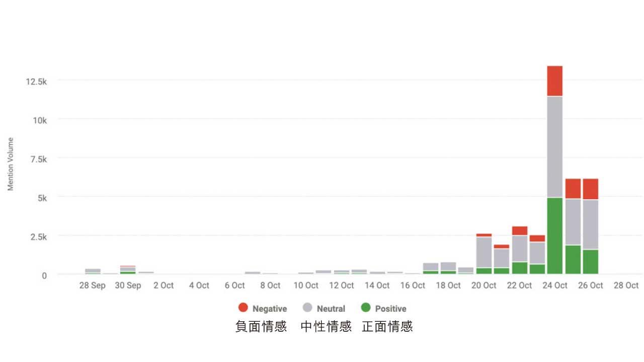Click the gray segment of the 22 Oct bar
Image resolution: width=644 pixels, height=362 pixels.
tap(519, 248)
